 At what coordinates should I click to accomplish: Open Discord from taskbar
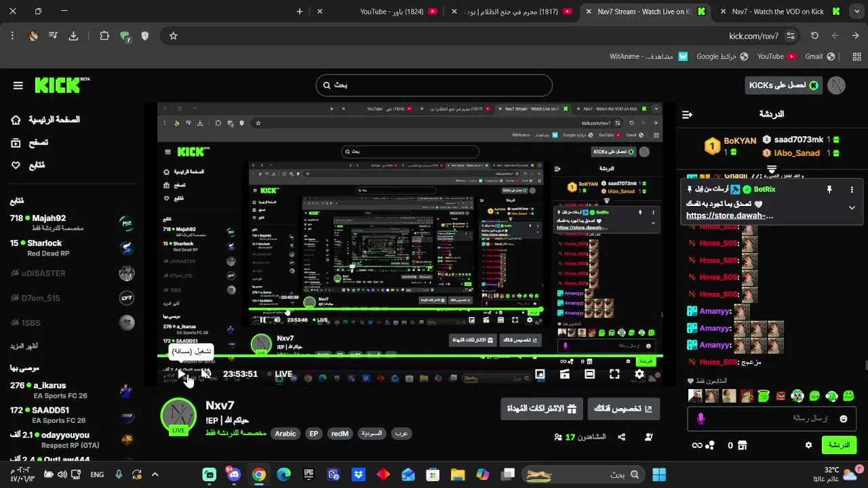234,474
